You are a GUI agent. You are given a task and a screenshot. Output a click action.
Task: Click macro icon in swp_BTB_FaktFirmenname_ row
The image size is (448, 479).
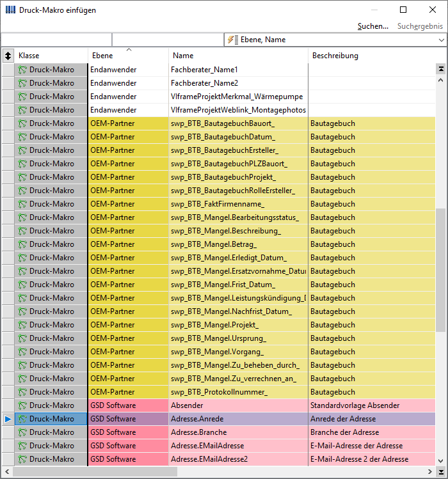click(x=22, y=204)
